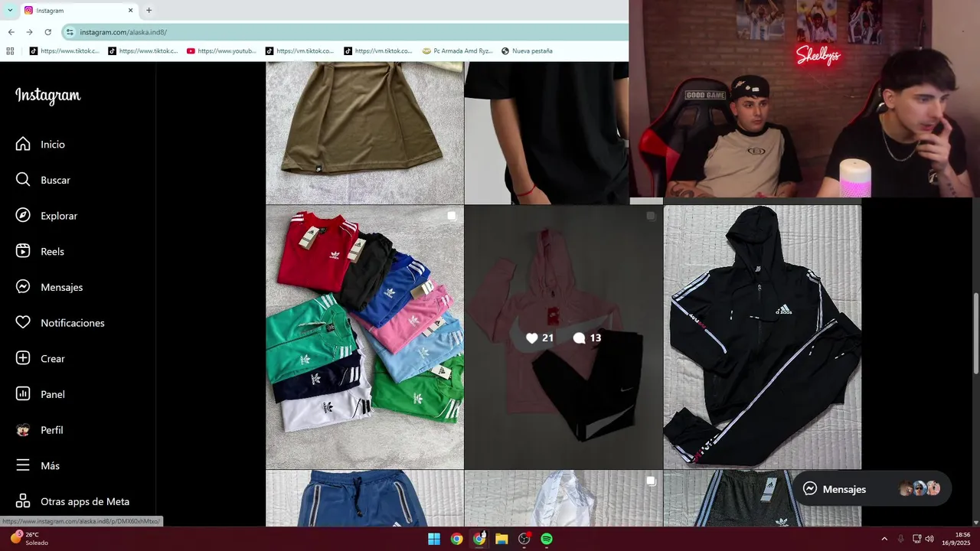Click the Instagram logo in the sidebar
Viewport: 980px width, 551px height.
47,96
